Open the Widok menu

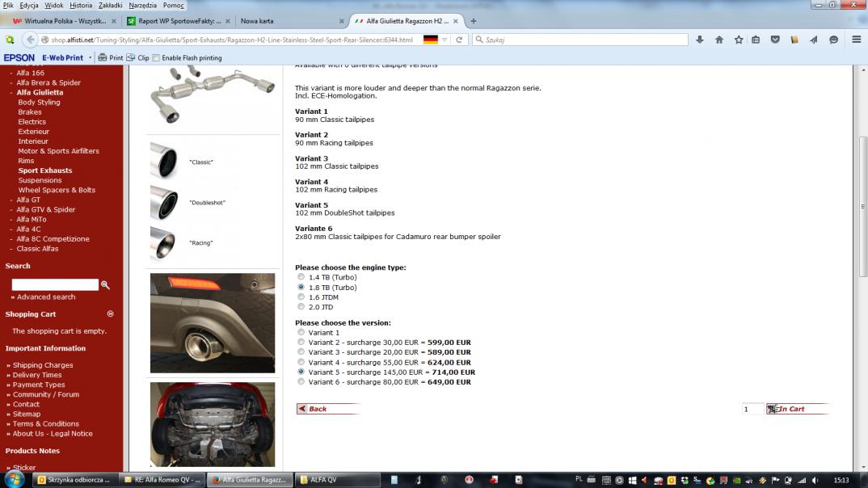(53, 5)
